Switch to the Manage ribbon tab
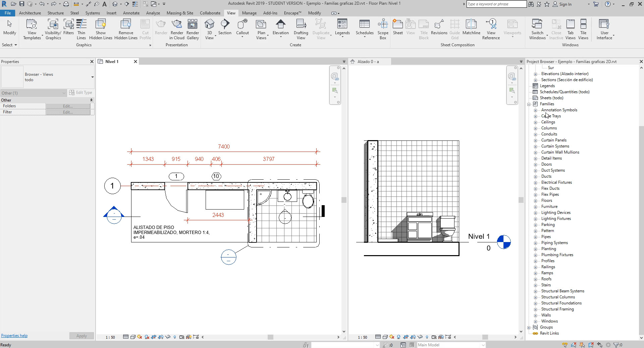The height and width of the screenshot is (348, 644). click(x=249, y=13)
